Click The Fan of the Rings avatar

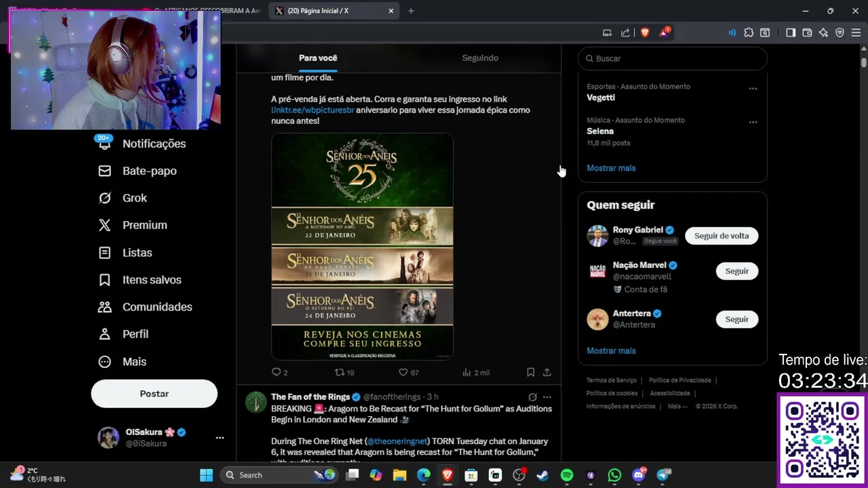256,402
